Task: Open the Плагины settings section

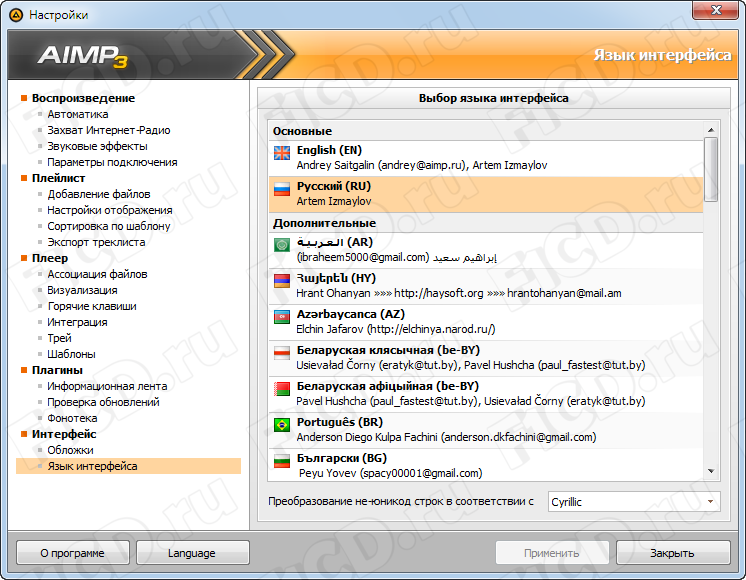Action: 57,370
